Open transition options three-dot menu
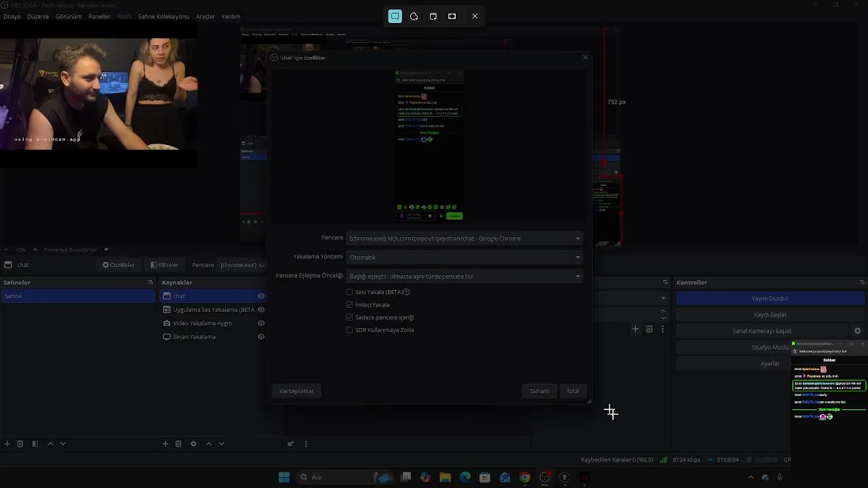This screenshot has width=868, height=488. click(x=663, y=329)
